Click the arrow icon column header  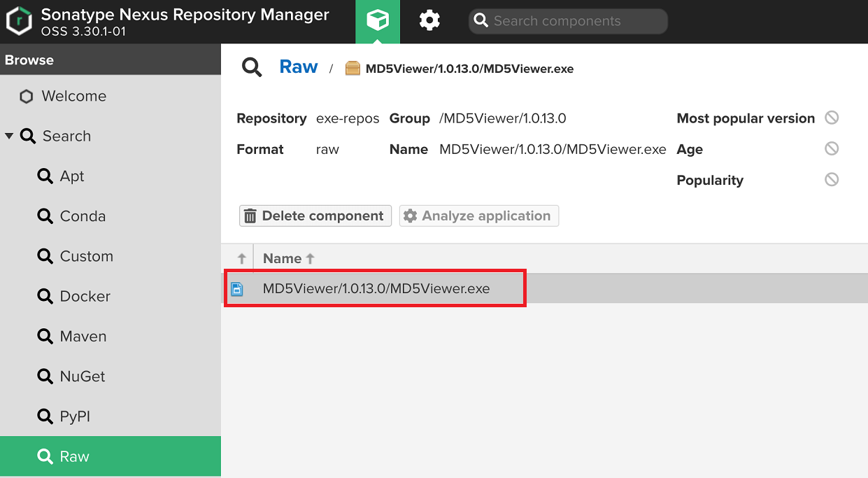tap(242, 258)
